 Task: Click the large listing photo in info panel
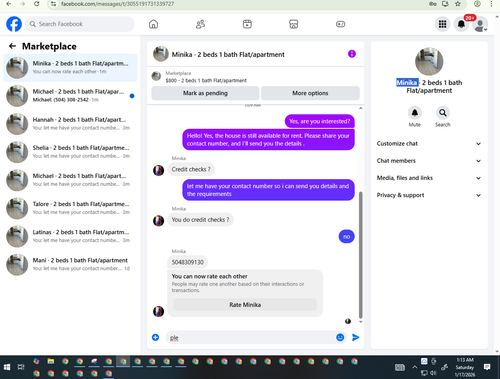point(429,61)
